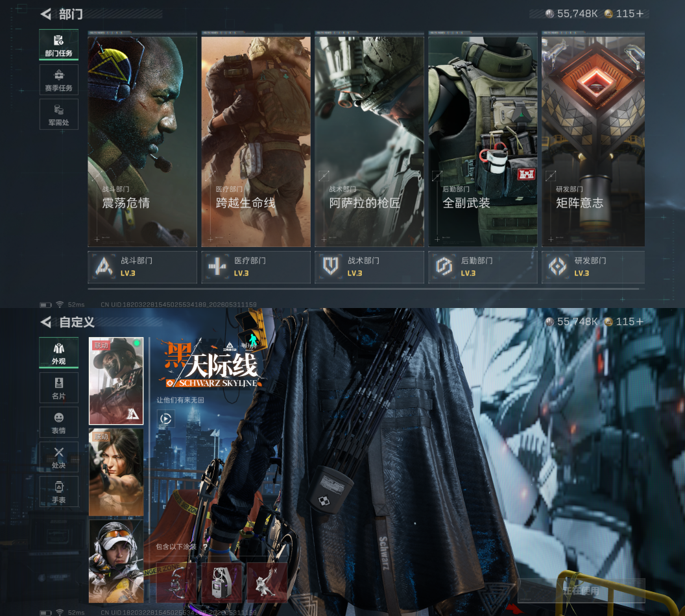Click the 研发部门 diamond emblem icon
The height and width of the screenshot is (616, 685).
557,267
